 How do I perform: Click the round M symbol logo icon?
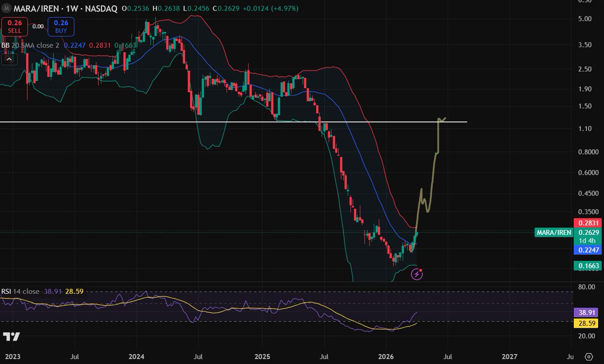[x=7, y=9]
